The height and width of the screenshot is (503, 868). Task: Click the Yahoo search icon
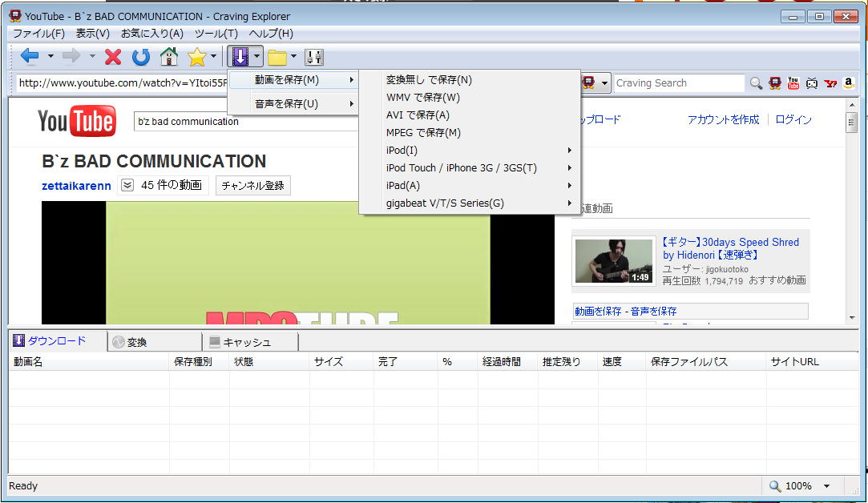[x=830, y=82]
